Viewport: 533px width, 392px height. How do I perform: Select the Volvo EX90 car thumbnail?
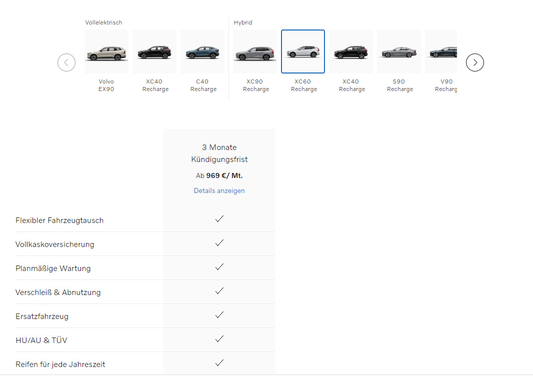106,51
